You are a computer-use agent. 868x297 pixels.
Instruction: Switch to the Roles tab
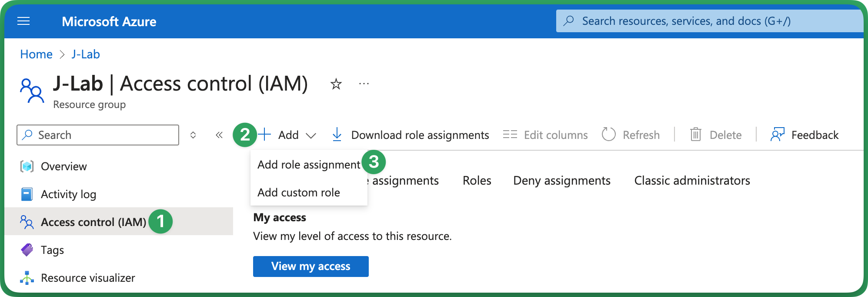point(477,181)
